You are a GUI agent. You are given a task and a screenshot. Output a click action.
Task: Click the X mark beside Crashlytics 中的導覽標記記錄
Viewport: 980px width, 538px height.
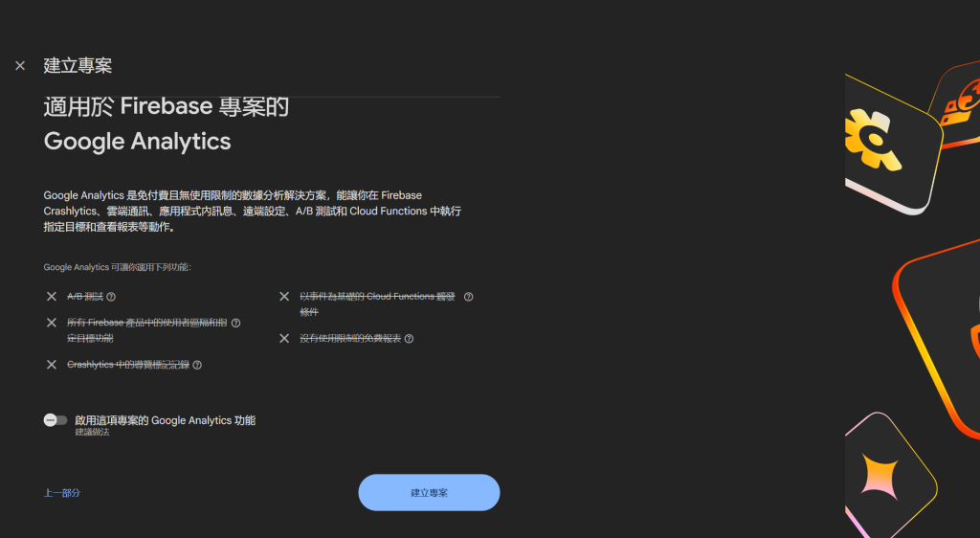pos(52,365)
